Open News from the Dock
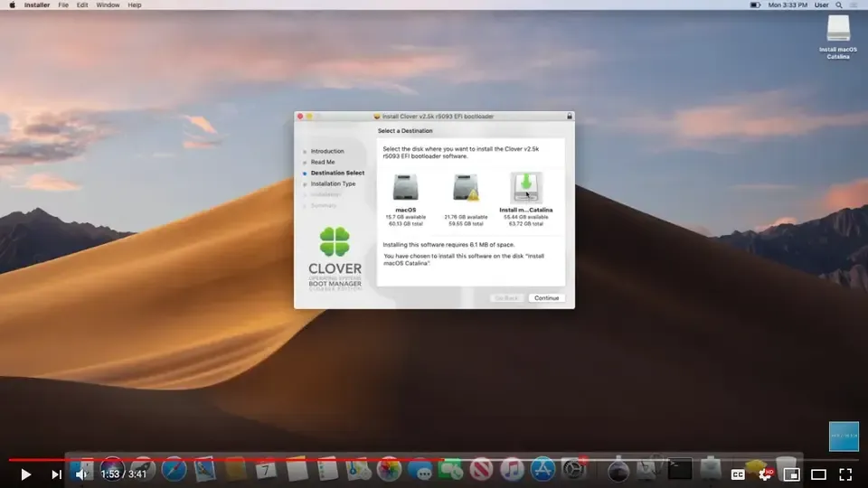The width and height of the screenshot is (868, 488). point(482,470)
